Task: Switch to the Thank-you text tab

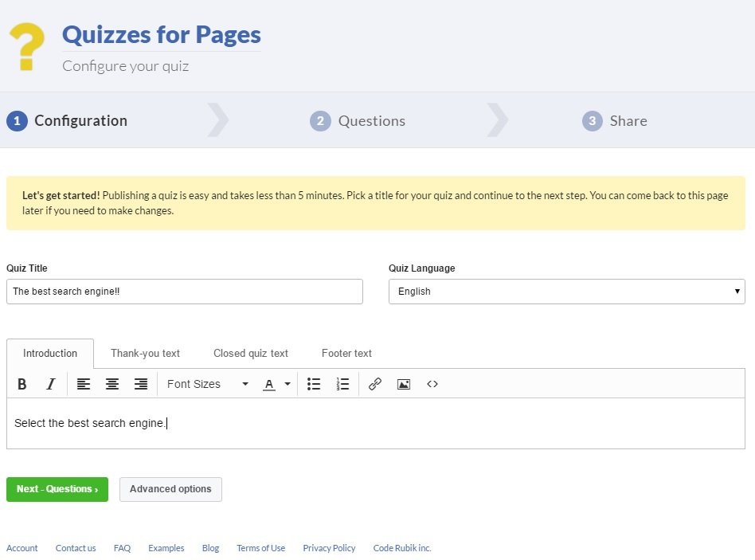Action: (x=144, y=353)
